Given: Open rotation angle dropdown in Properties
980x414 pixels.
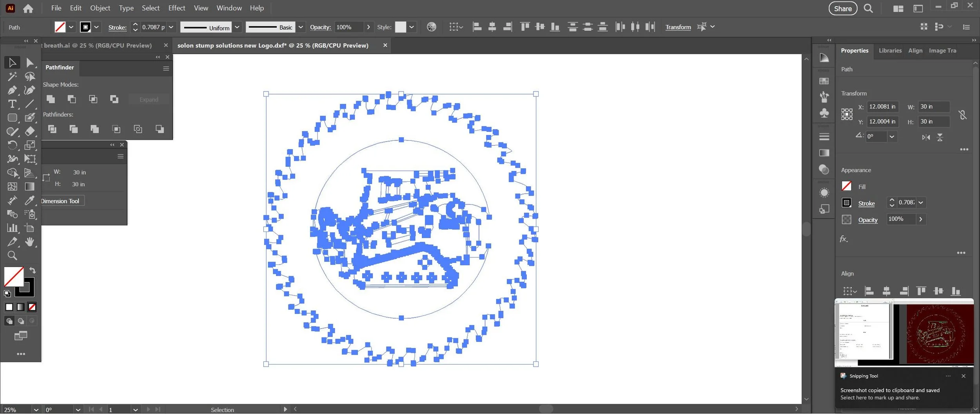Looking at the screenshot, I should click(892, 137).
